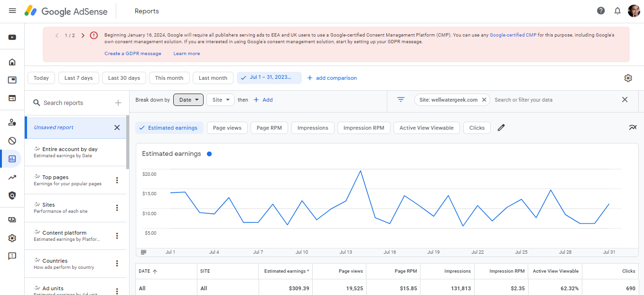The height and width of the screenshot is (295, 644).
Task: Open more options for Sites report
Action: pos(117,208)
